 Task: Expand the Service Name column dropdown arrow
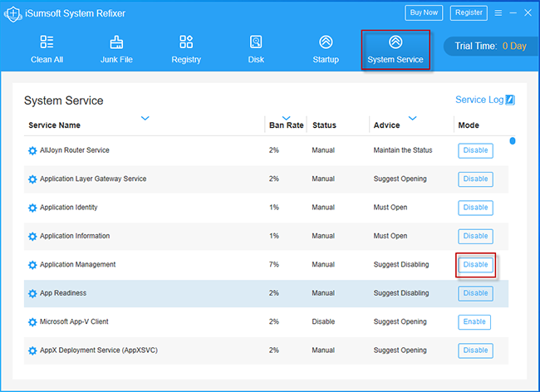(x=145, y=119)
